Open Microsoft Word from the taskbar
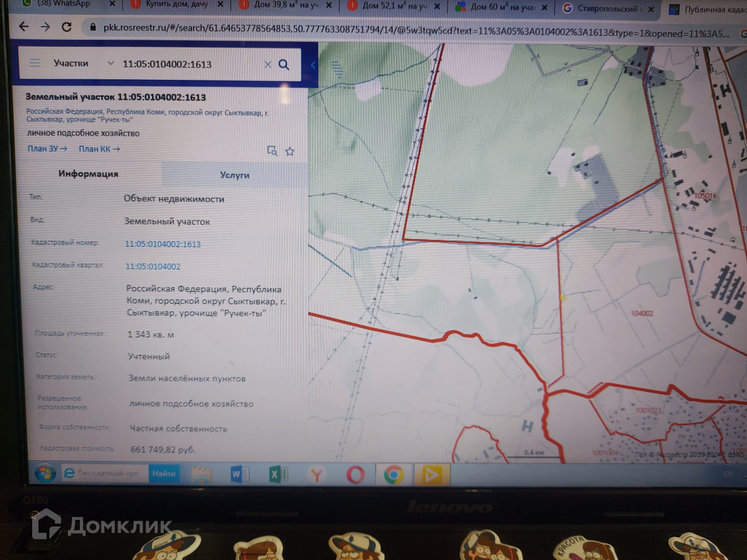This screenshot has height=560, width=747. pyautogui.click(x=239, y=474)
